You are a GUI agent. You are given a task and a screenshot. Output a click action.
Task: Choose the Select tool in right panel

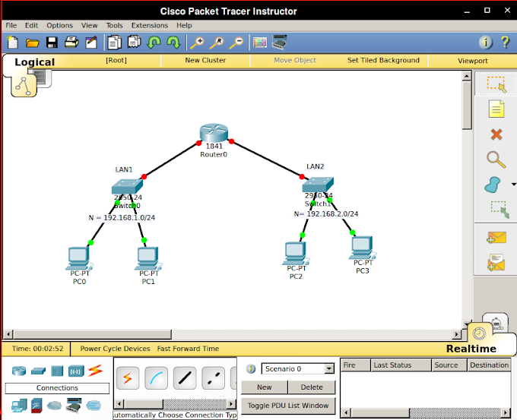tap(496, 84)
